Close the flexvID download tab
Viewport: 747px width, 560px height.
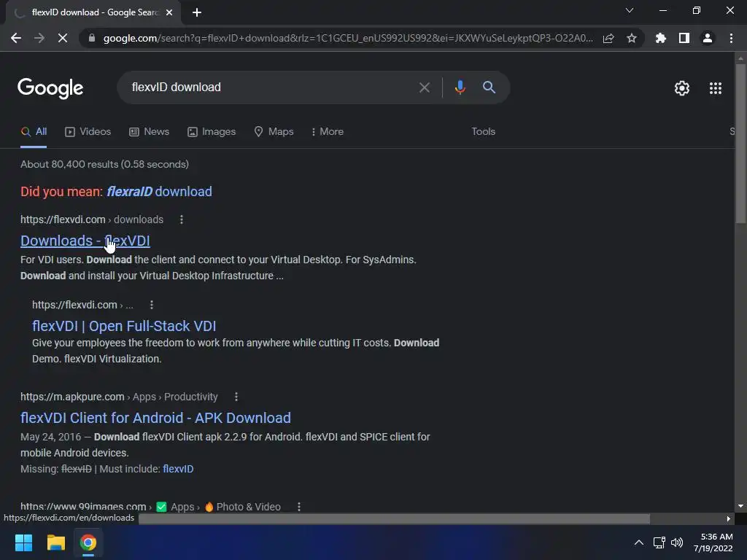coord(169,12)
